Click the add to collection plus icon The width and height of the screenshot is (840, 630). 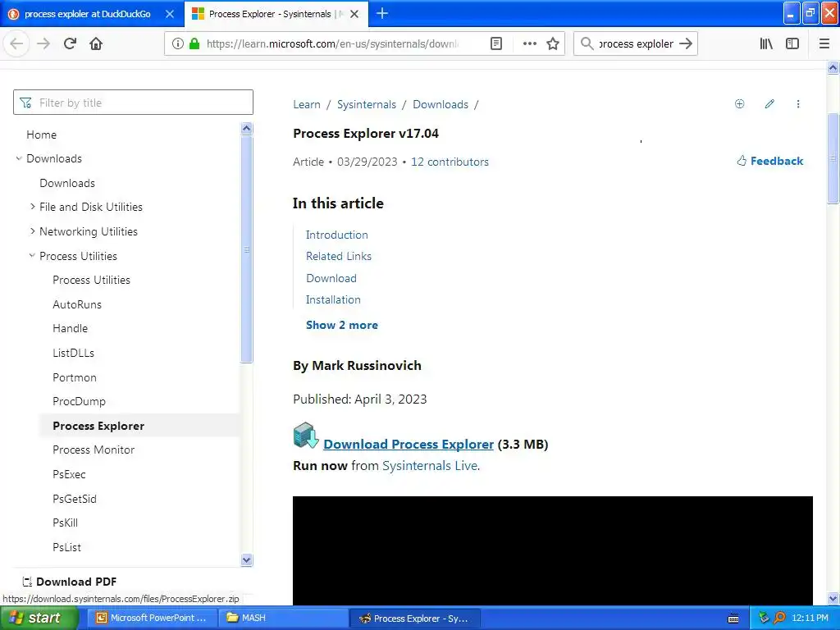click(x=739, y=104)
